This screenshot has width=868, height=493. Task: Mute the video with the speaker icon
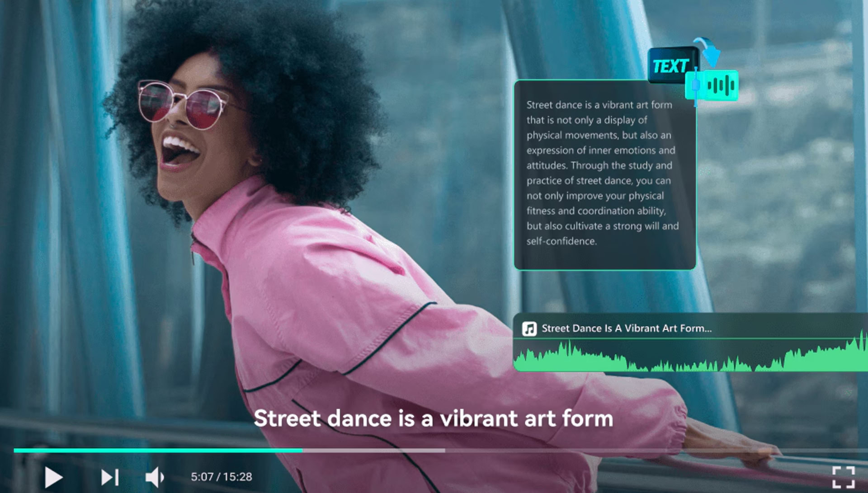click(154, 477)
